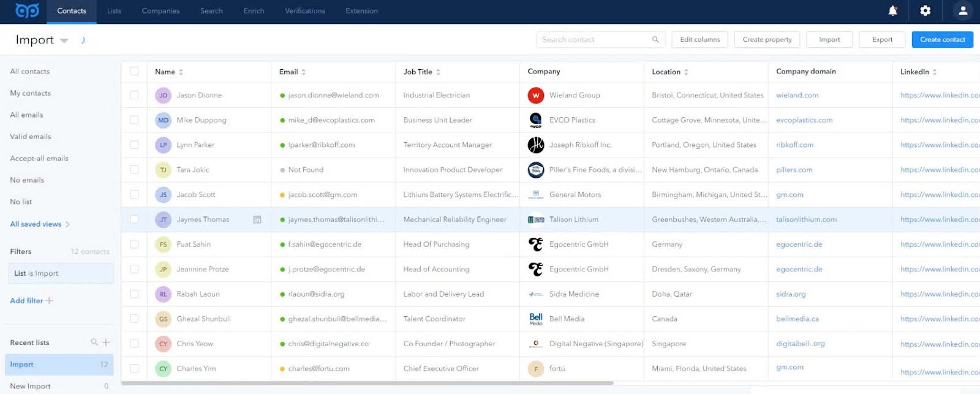The image size is (980, 394).
Task: Click the horizontal table scrollbar
Action: click(367, 383)
